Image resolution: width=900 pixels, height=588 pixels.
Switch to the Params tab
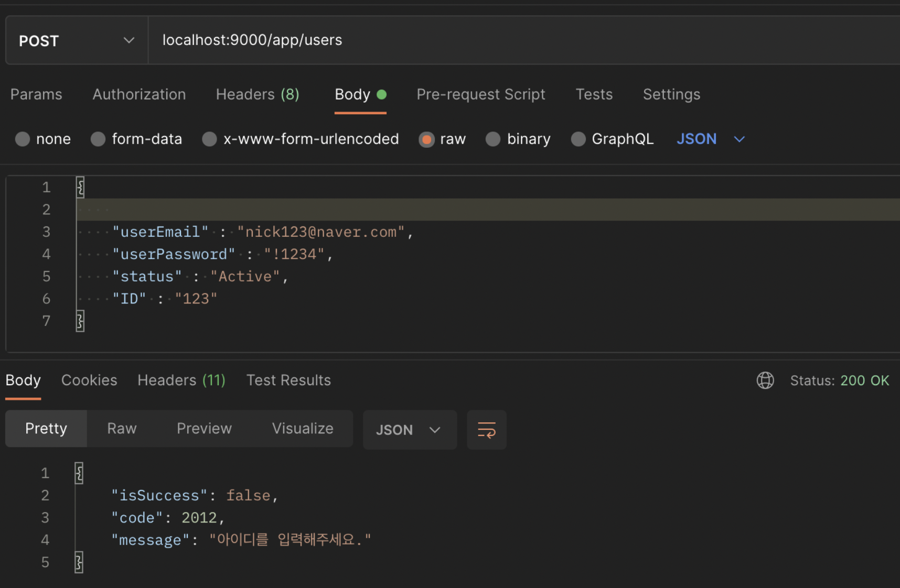[36, 94]
